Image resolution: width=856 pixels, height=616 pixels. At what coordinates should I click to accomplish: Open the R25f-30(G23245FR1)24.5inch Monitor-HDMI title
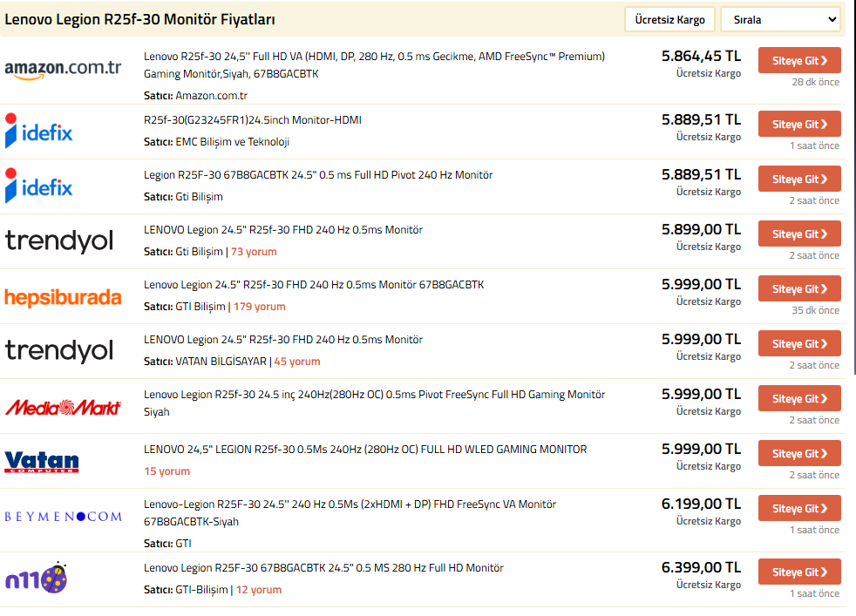pos(253,120)
